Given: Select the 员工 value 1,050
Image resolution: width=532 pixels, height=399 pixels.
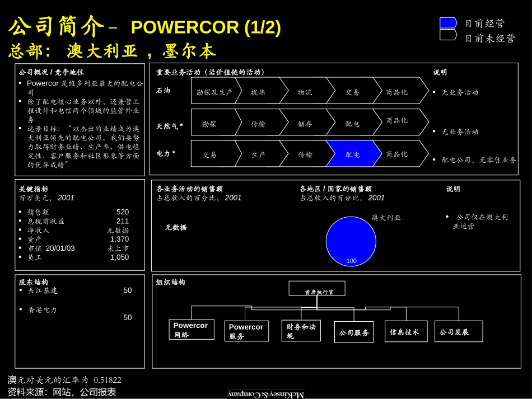Looking at the screenshot, I should 119,257.
